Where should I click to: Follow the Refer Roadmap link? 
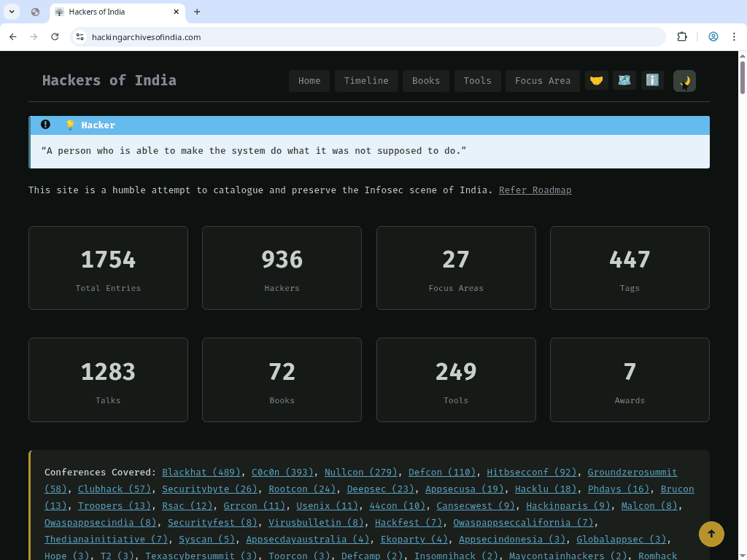pos(535,190)
